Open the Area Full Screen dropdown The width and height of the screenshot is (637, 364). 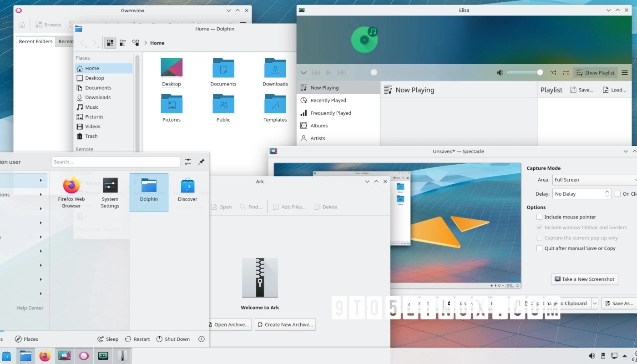tap(594, 180)
